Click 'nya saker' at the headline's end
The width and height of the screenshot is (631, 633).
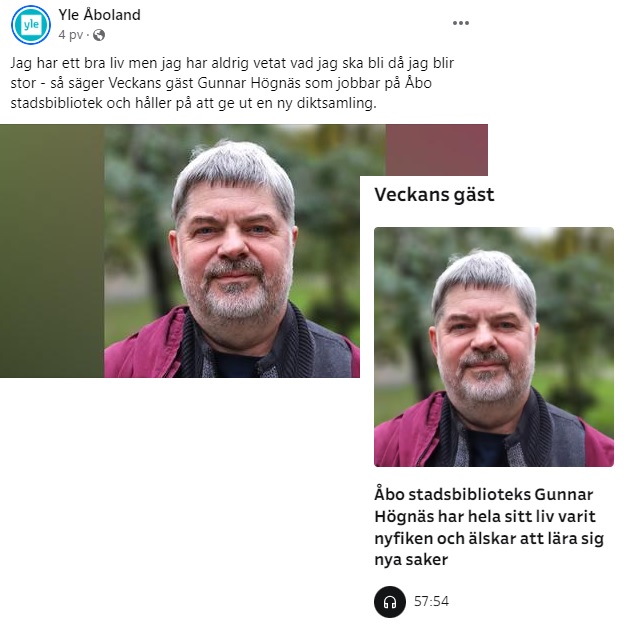(411, 560)
